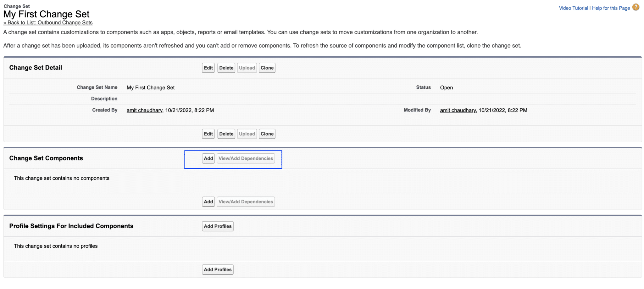This screenshot has width=644, height=289.
Task: Click the bottom Add Profiles button
Action: tap(217, 269)
